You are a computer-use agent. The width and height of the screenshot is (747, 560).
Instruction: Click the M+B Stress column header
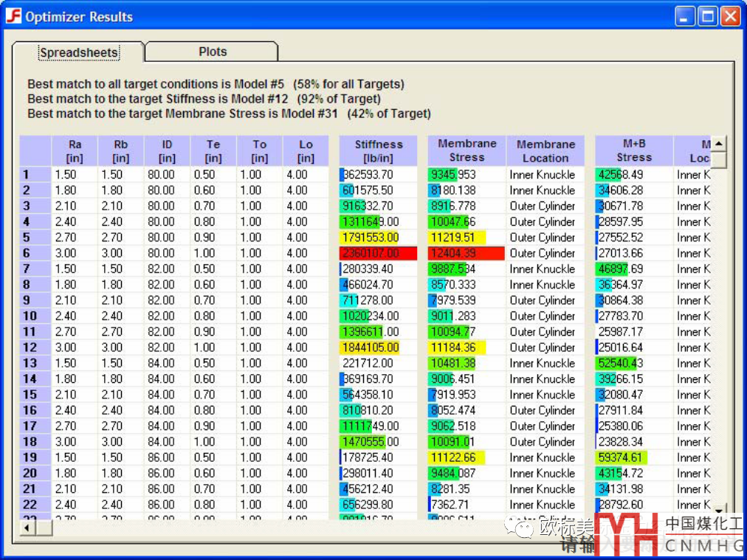click(x=634, y=151)
